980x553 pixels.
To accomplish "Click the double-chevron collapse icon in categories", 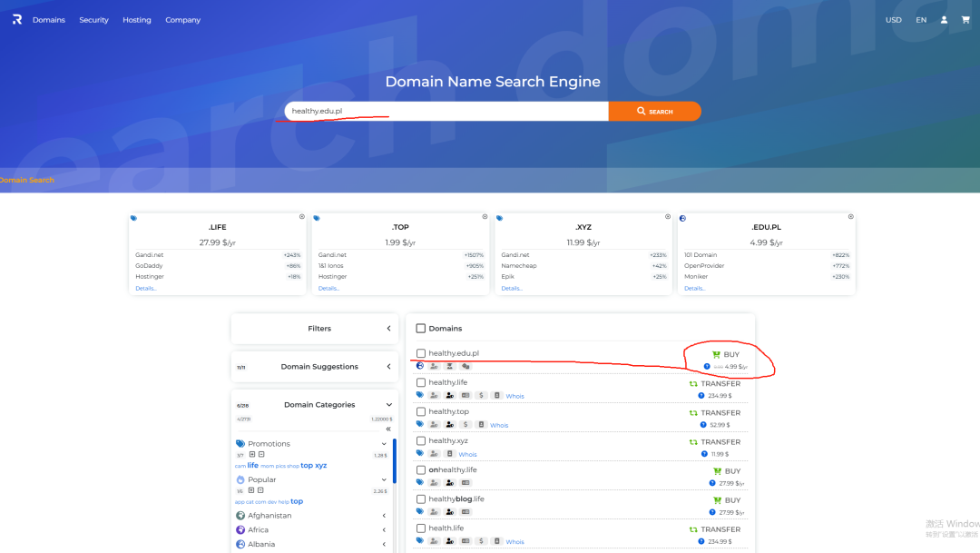I will [x=388, y=429].
